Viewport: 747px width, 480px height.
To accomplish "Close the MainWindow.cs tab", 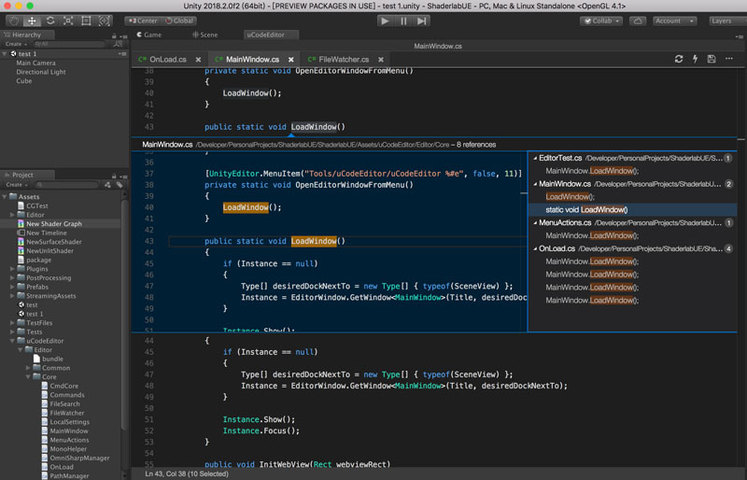I will [x=291, y=60].
